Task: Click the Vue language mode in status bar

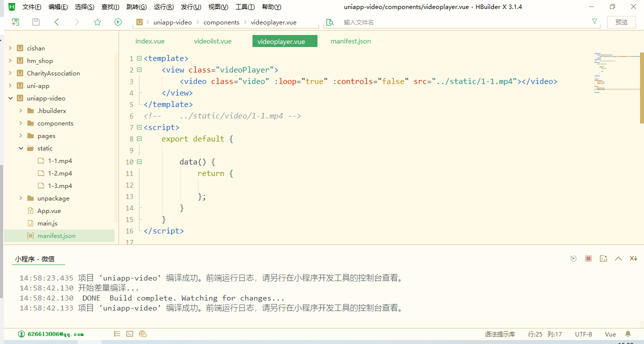Action: 610,334
